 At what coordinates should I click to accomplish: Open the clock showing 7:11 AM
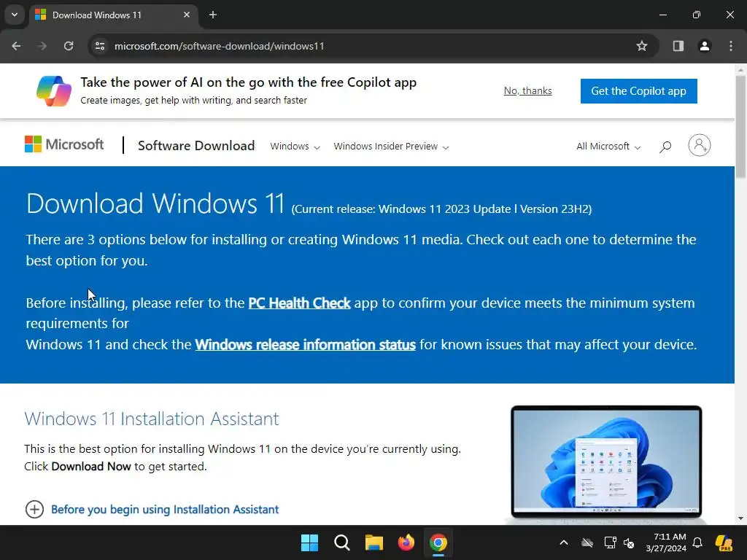coord(666,542)
